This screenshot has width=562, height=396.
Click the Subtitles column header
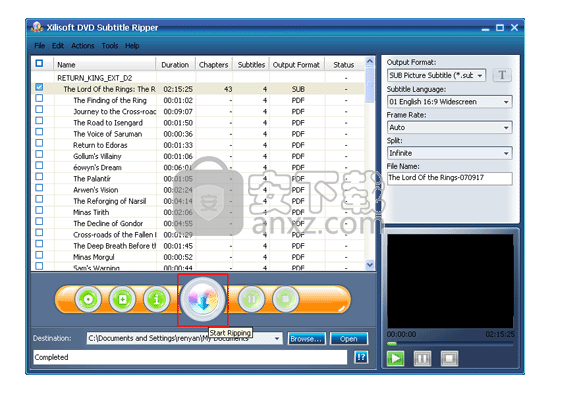(x=251, y=65)
